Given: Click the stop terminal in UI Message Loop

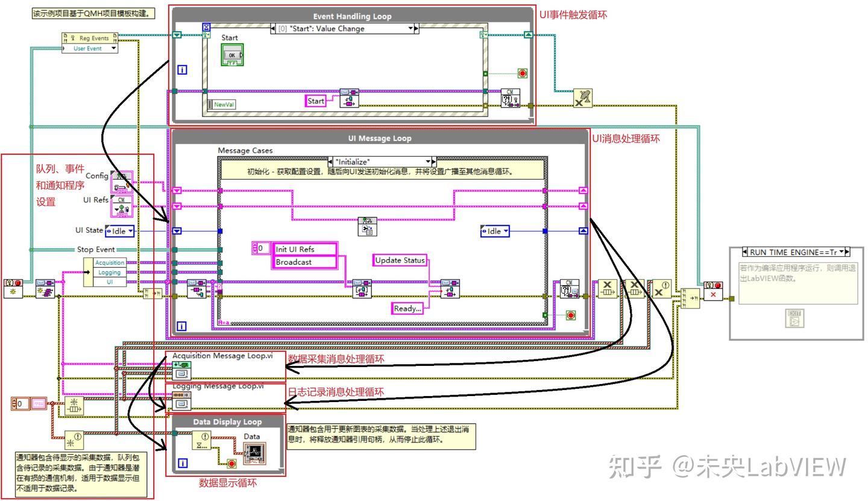Looking at the screenshot, I should pos(570,315).
